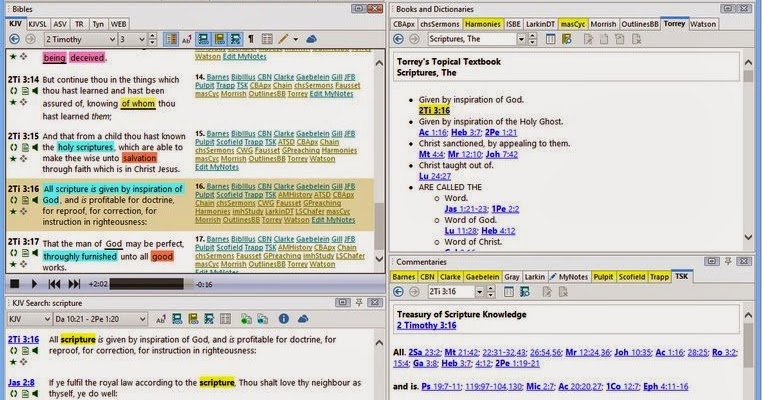This screenshot has width=762, height=400.
Task: Pin the KJV Search panel
Action: tap(359, 302)
